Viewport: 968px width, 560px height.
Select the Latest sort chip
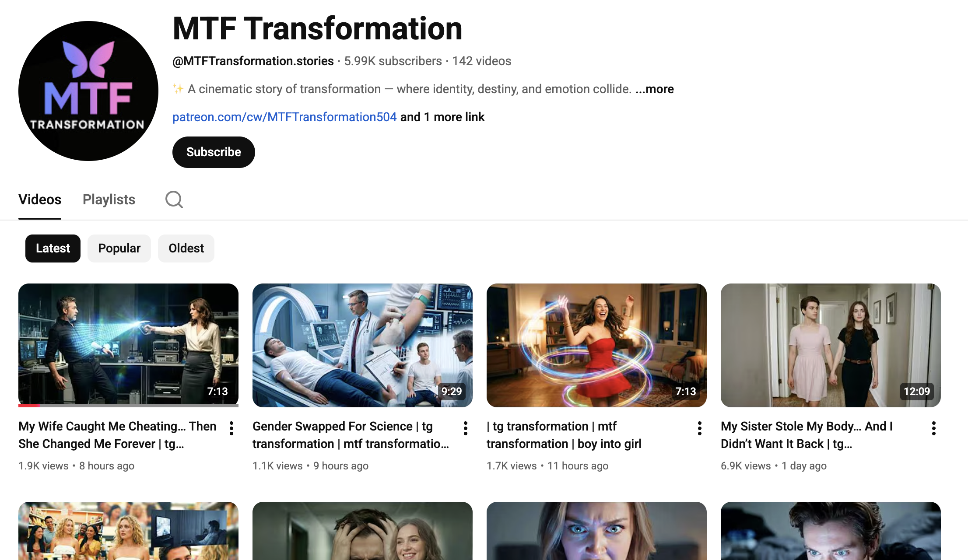pyautogui.click(x=53, y=248)
